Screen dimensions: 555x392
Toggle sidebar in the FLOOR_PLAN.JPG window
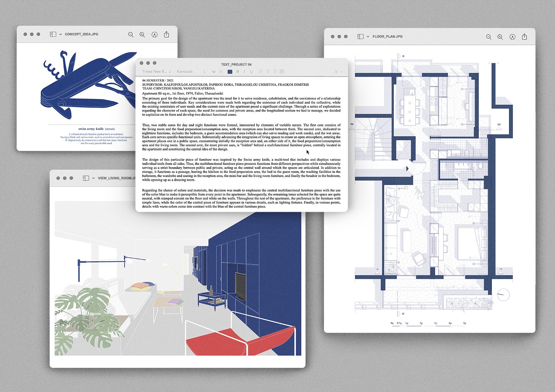360,36
